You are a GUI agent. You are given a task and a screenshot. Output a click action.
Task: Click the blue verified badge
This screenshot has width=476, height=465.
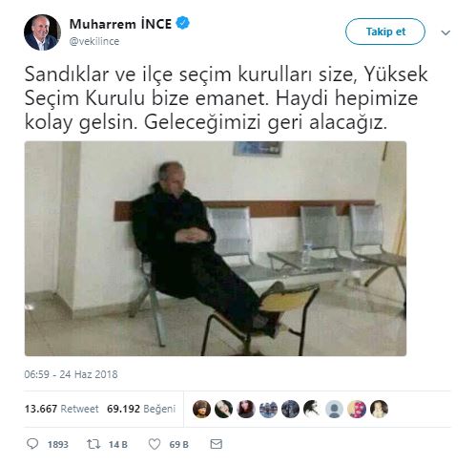182,23
